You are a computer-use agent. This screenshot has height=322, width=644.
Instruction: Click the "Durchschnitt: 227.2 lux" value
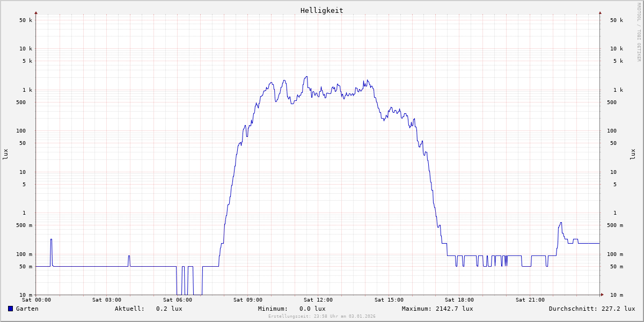point(592,309)
